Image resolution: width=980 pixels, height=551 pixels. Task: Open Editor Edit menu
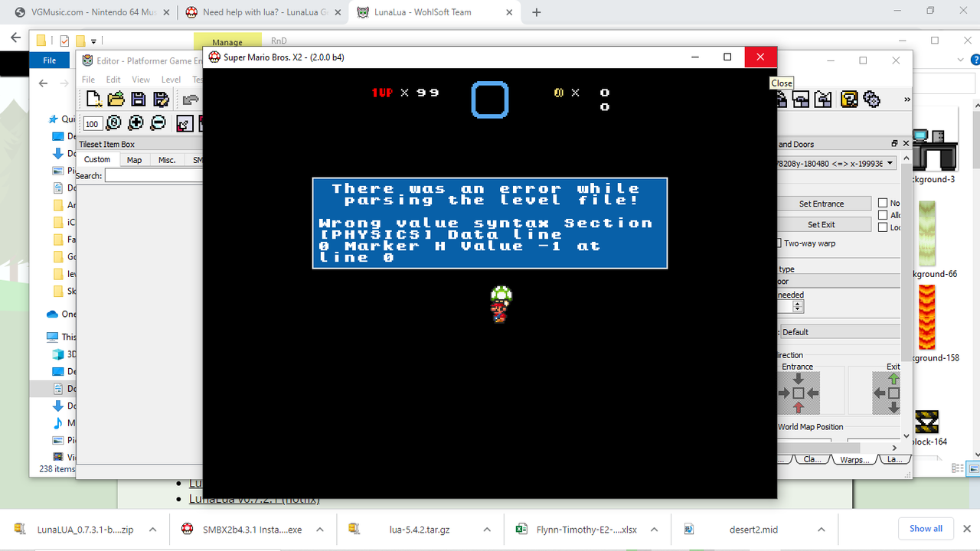click(x=113, y=80)
